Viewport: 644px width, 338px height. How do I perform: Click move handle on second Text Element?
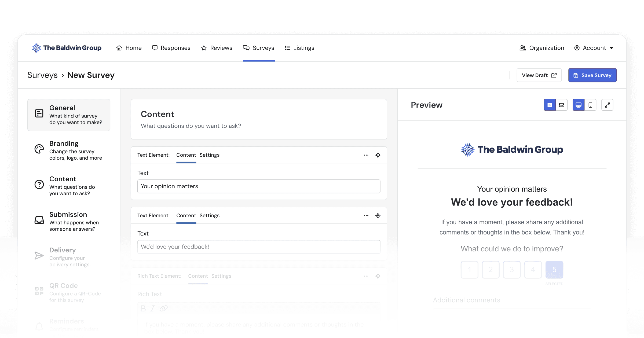tap(378, 216)
